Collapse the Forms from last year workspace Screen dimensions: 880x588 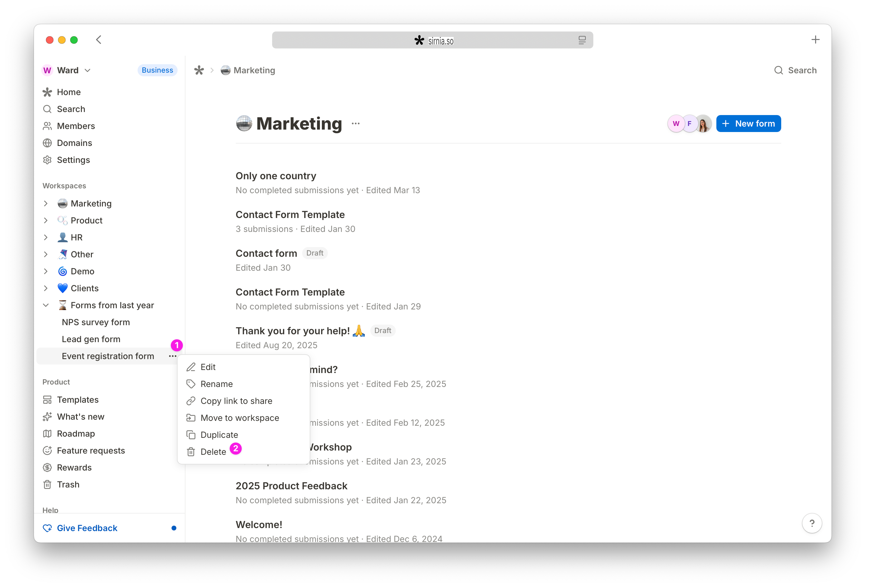coord(46,305)
